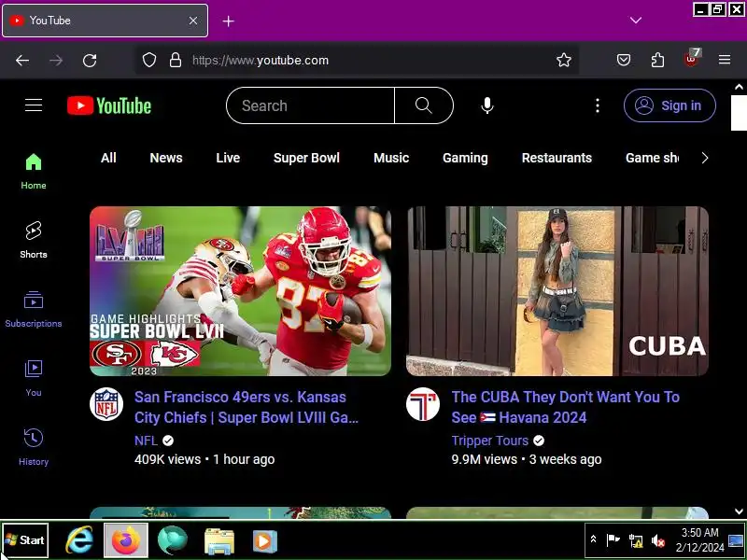This screenshot has height=560, width=747.
Task: Click the browser address bar URL
Action: coord(261,61)
